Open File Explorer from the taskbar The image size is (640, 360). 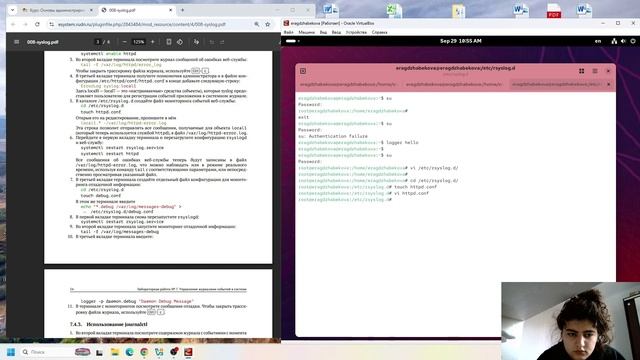click(115, 352)
